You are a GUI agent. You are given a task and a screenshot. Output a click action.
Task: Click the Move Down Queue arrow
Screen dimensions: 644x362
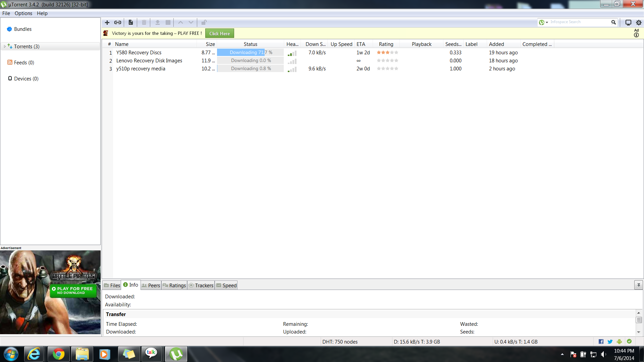pyautogui.click(x=191, y=22)
